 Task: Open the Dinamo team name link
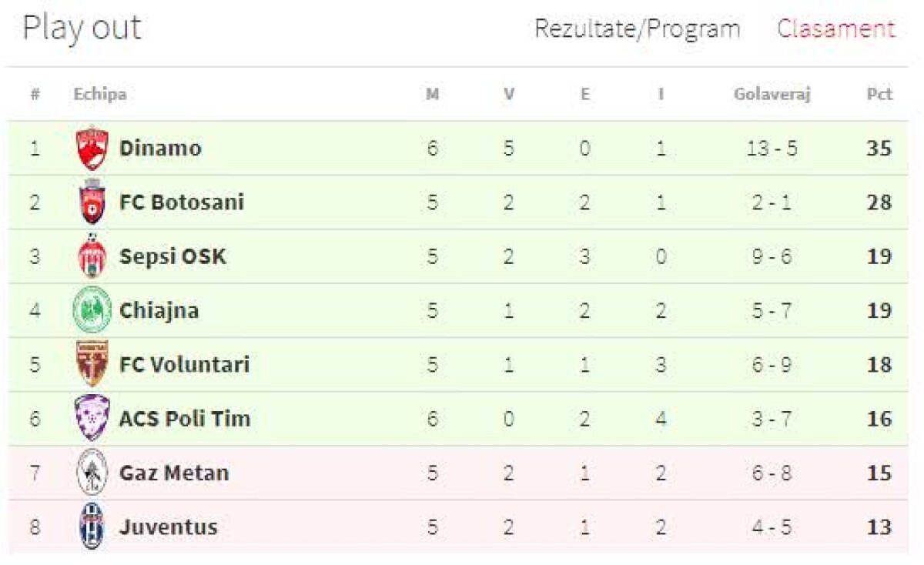160,148
